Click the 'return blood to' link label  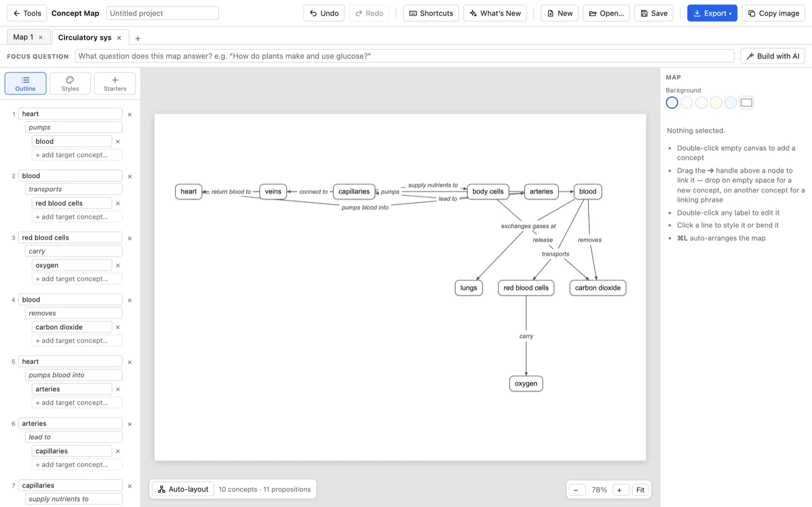[231, 192]
